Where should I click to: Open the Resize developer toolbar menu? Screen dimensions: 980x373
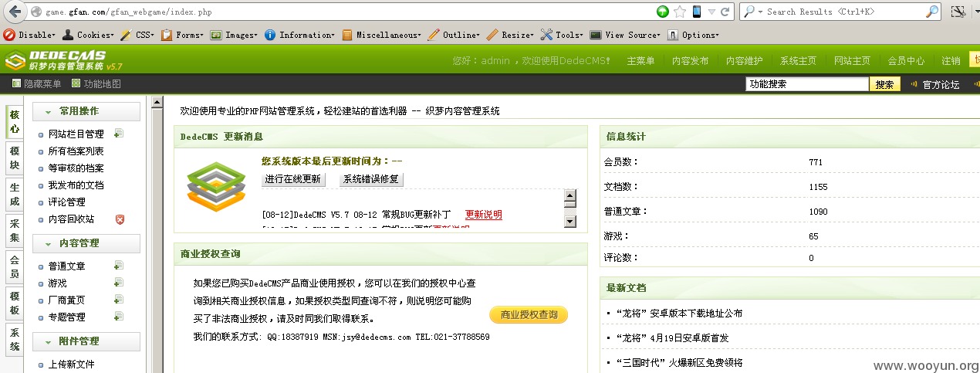pyautogui.click(x=510, y=35)
